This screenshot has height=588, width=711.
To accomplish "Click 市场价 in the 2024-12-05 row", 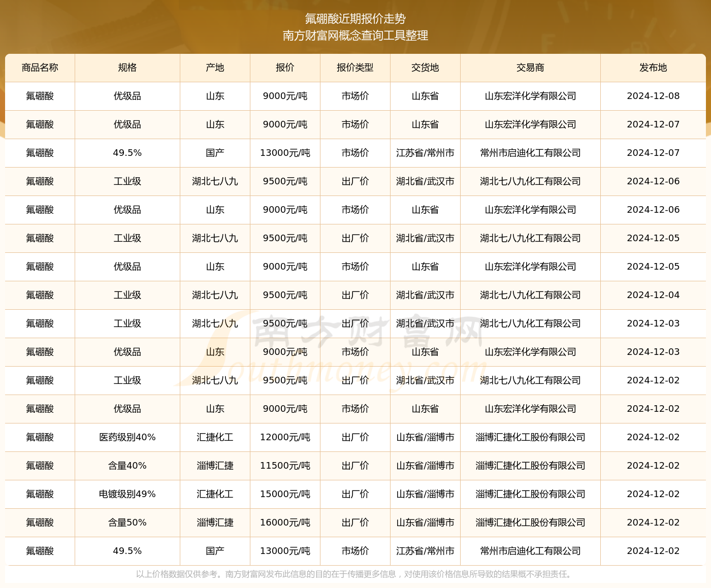I will (x=355, y=267).
